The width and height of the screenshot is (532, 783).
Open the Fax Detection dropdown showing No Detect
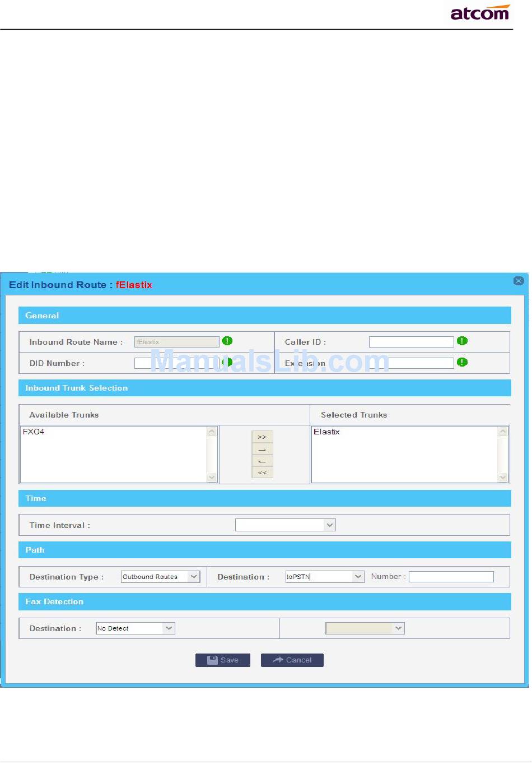point(136,628)
